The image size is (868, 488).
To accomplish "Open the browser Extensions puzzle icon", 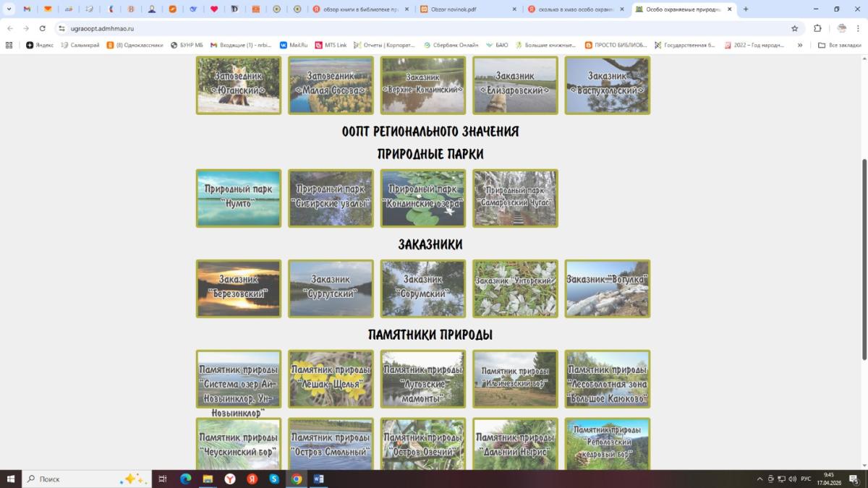I will pyautogui.click(x=817, y=28).
